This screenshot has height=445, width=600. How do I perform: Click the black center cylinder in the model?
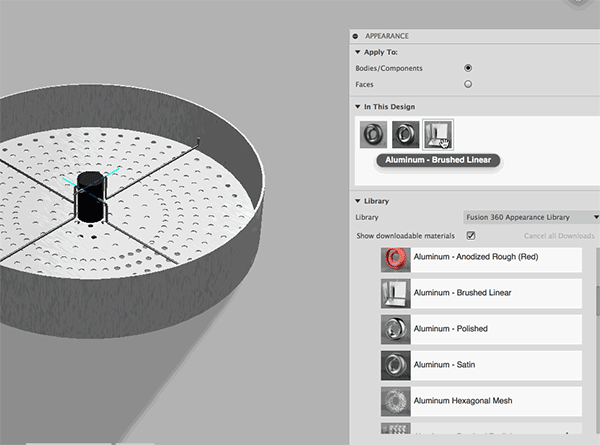pos(90,197)
